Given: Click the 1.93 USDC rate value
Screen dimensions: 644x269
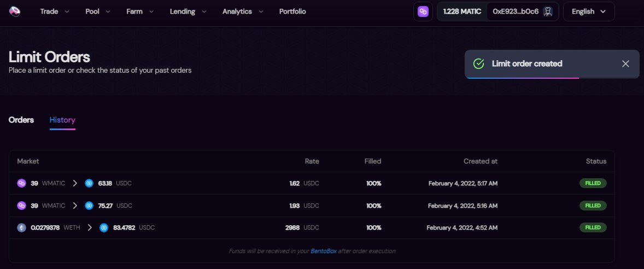Looking at the screenshot, I should click(305, 206).
